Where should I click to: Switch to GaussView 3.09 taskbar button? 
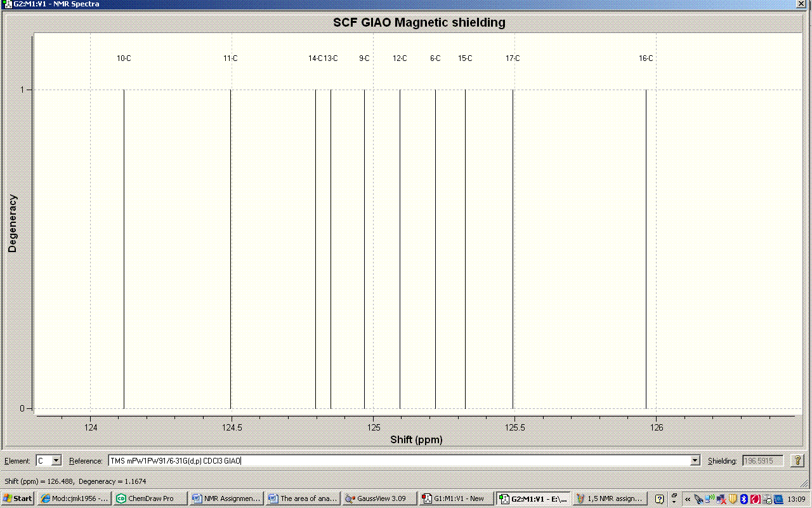(x=379, y=498)
